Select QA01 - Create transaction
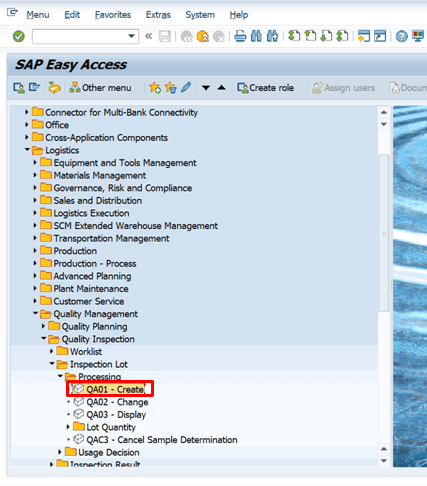Image resolution: width=427 pixels, height=486 pixels. [x=115, y=389]
